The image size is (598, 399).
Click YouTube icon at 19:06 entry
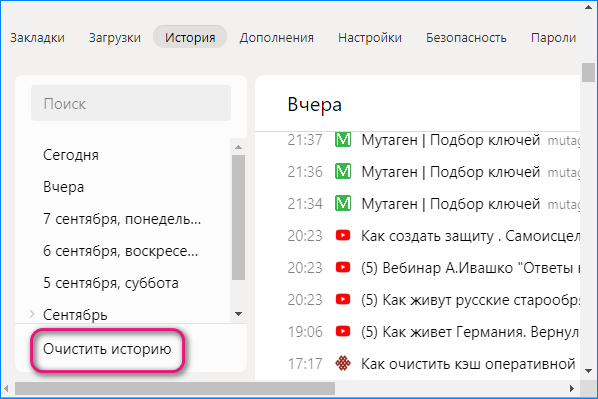tap(343, 331)
